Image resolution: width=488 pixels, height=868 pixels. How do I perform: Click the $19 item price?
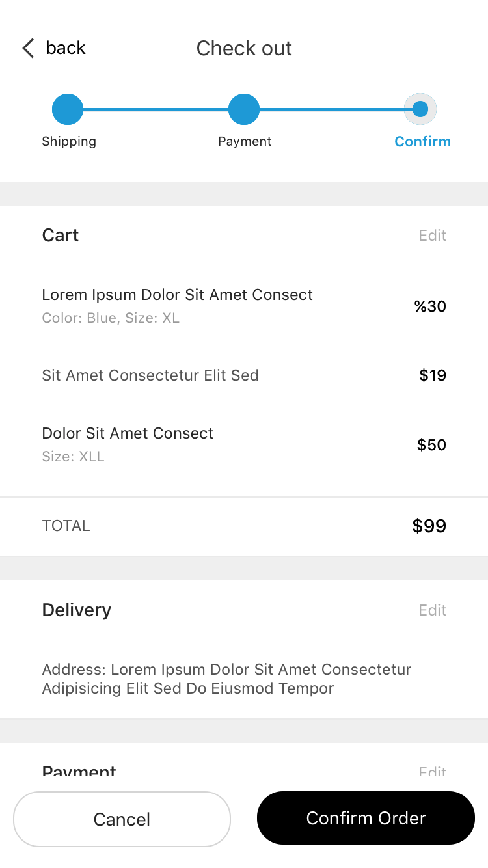[433, 375]
